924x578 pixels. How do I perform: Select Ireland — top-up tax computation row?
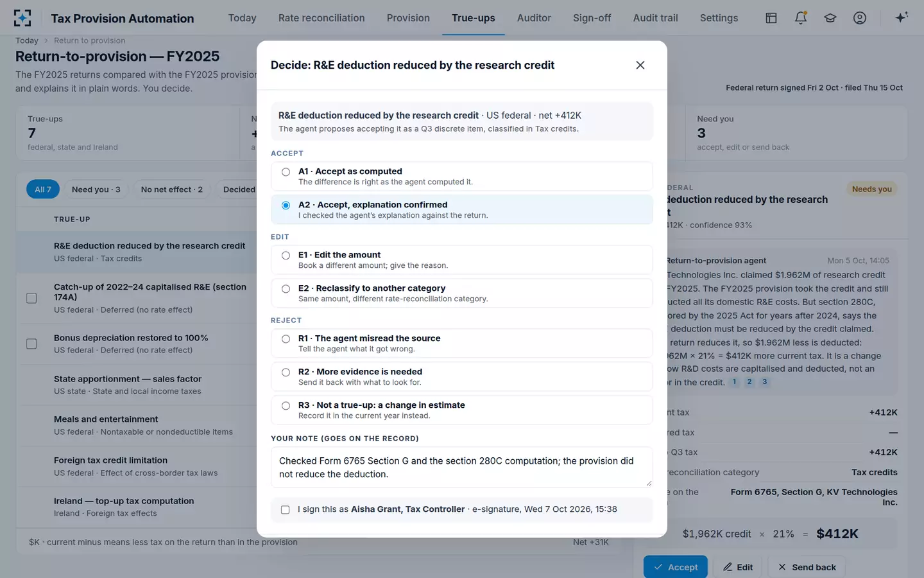coord(137,507)
